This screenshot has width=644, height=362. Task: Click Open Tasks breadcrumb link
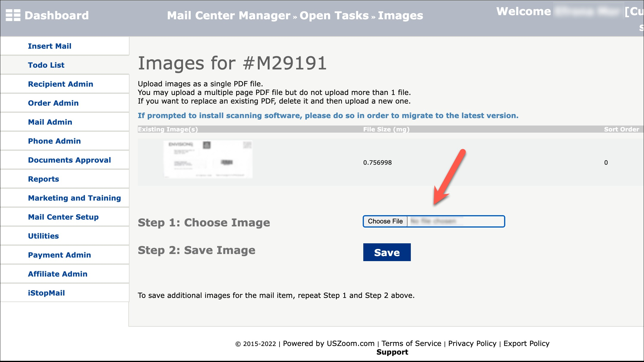point(334,15)
